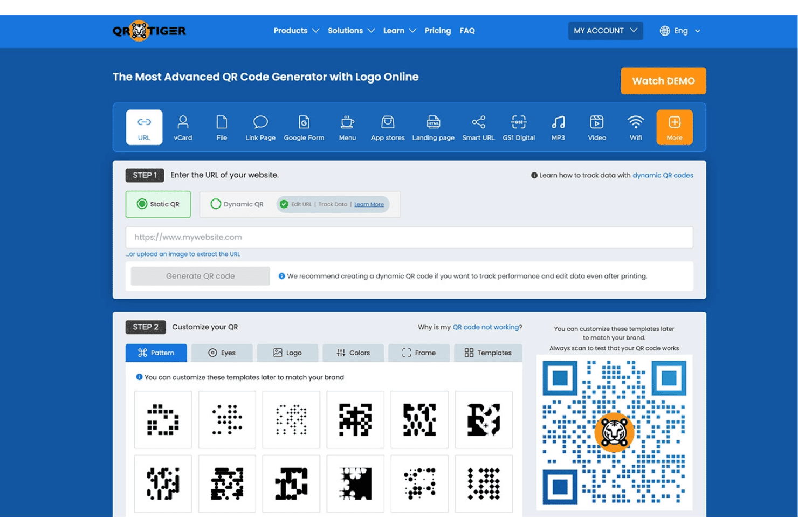Choose the Menu QR type icon
Screen dimensions: 798x532
347,128
